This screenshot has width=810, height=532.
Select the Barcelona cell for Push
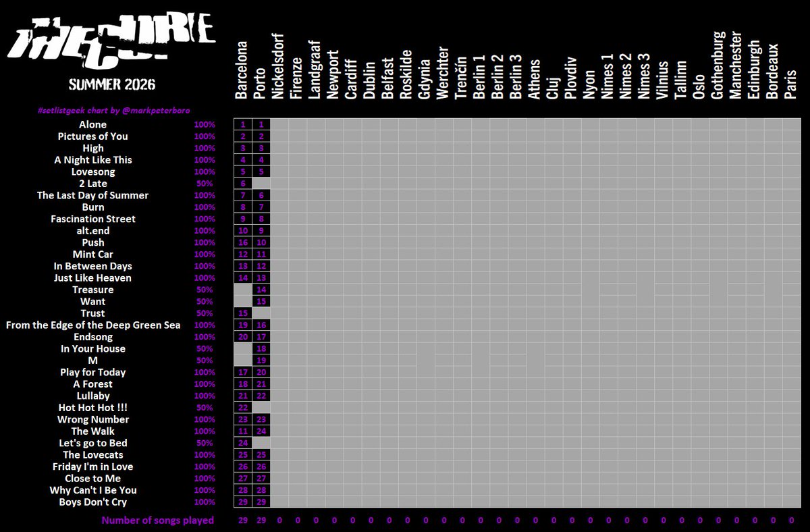[x=242, y=242]
